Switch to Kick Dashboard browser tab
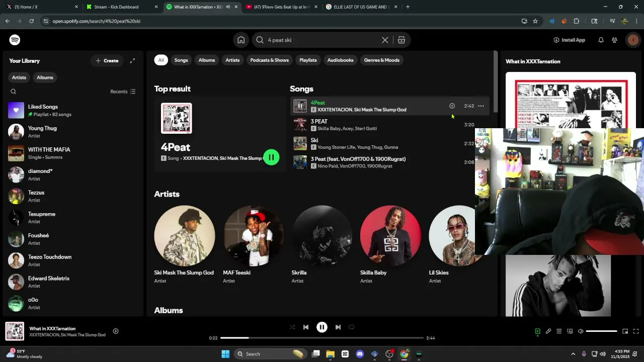Viewport: 644px width, 362px height. pyautogui.click(x=121, y=7)
